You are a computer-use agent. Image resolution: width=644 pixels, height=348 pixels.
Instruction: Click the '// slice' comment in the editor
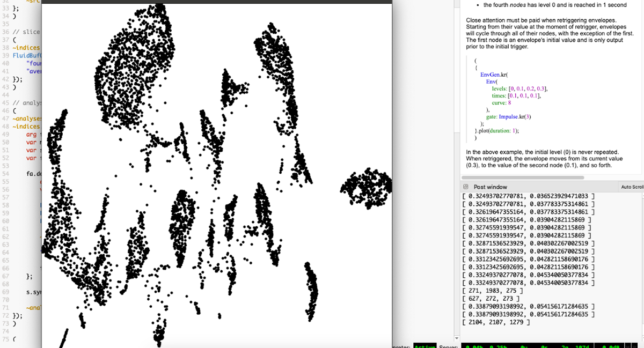(x=27, y=32)
